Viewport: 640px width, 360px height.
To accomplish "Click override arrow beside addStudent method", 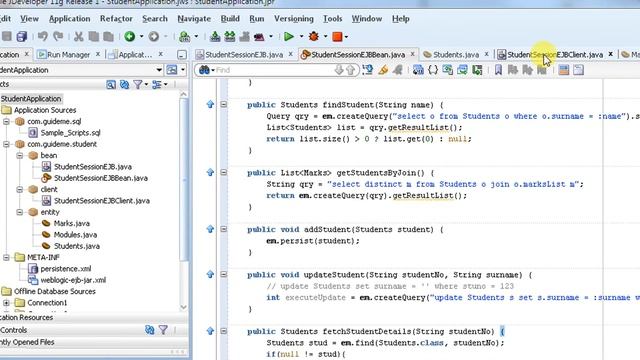I will tap(210, 229).
